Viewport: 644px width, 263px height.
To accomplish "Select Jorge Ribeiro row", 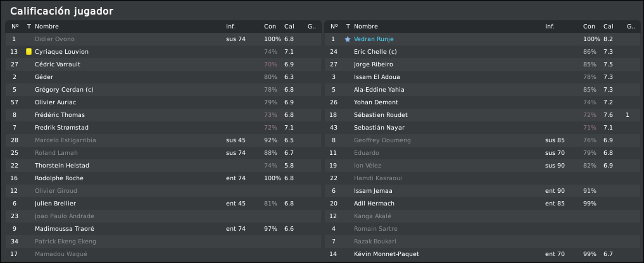I will pos(482,64).
